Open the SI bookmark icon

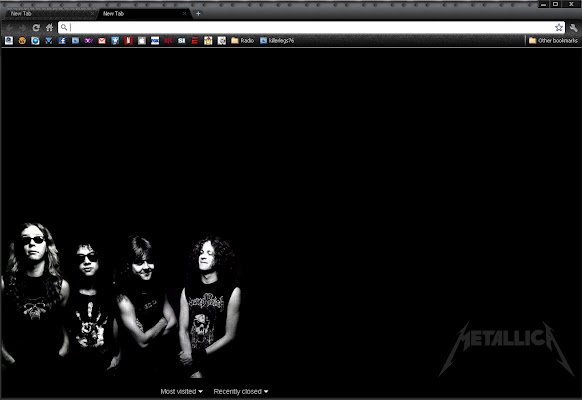click(182, 40)
